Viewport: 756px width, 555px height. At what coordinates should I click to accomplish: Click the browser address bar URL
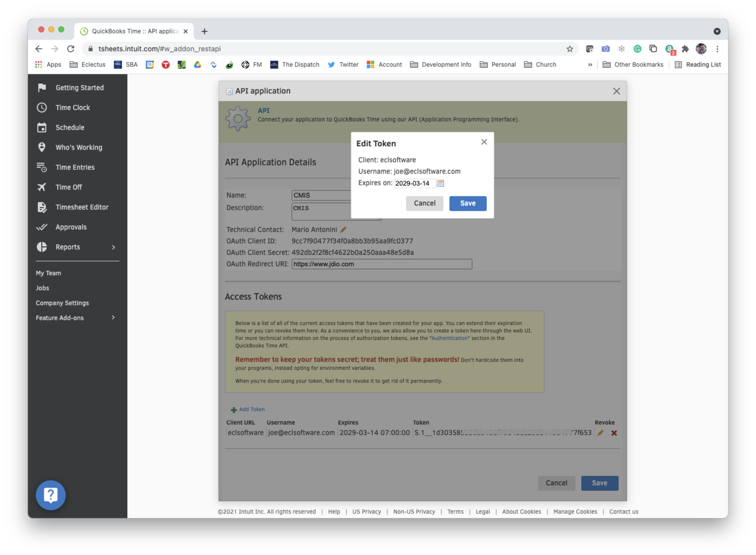[160, 49]
